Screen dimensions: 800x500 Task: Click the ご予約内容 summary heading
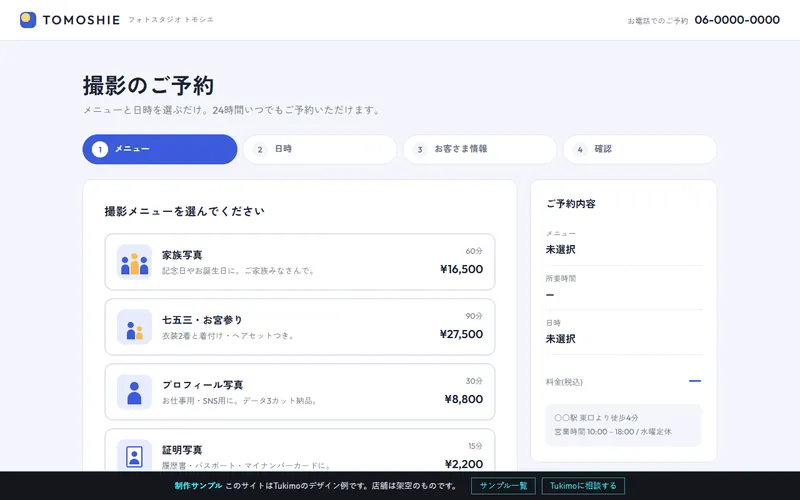tap(571, 204)
